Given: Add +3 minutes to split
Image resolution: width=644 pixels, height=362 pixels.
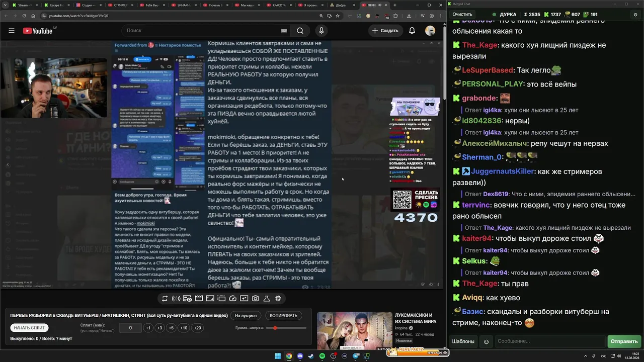Looking at the screenshot, I should pyautogui.click(x=159, y=328).
